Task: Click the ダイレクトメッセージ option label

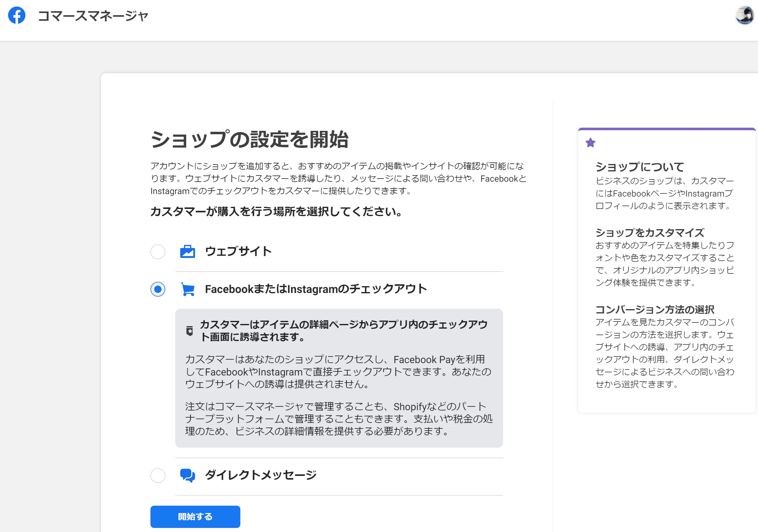Action: (261, 475)
